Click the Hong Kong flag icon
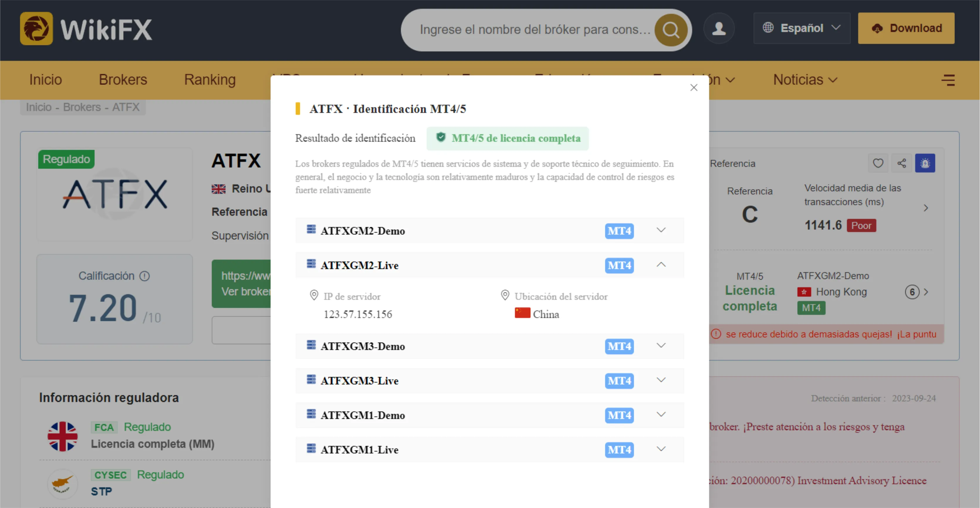The width and height of the screenshot is (980, 508). 804,292
